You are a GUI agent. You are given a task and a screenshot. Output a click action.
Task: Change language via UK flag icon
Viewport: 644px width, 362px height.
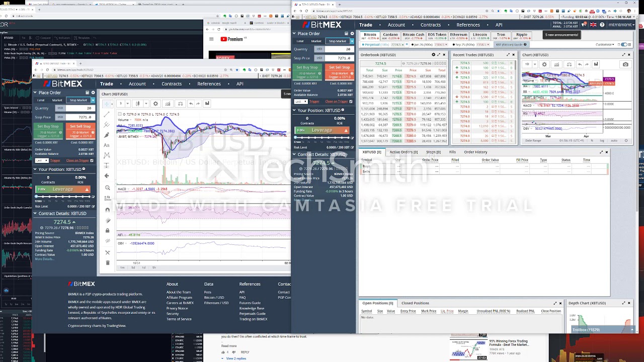pyautogui.click(x=593, y=25)
